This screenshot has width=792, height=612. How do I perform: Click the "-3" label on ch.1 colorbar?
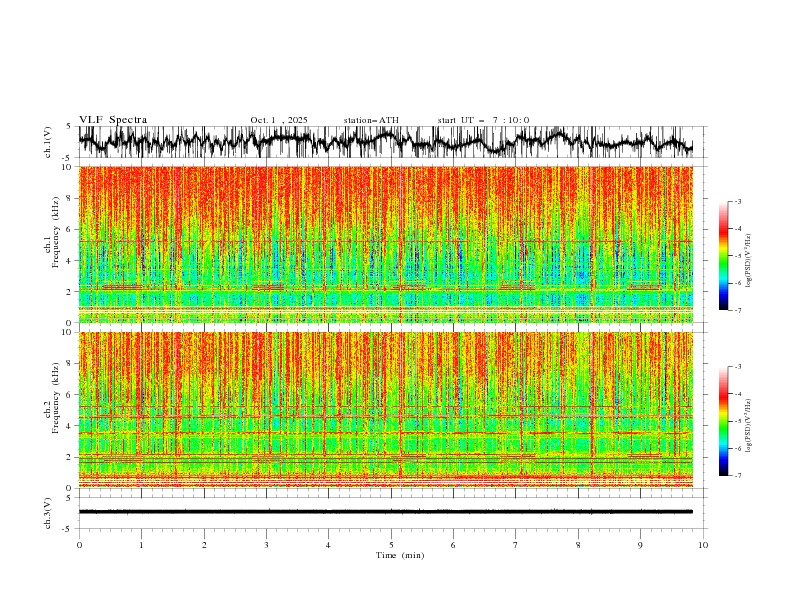click(737, 201)
